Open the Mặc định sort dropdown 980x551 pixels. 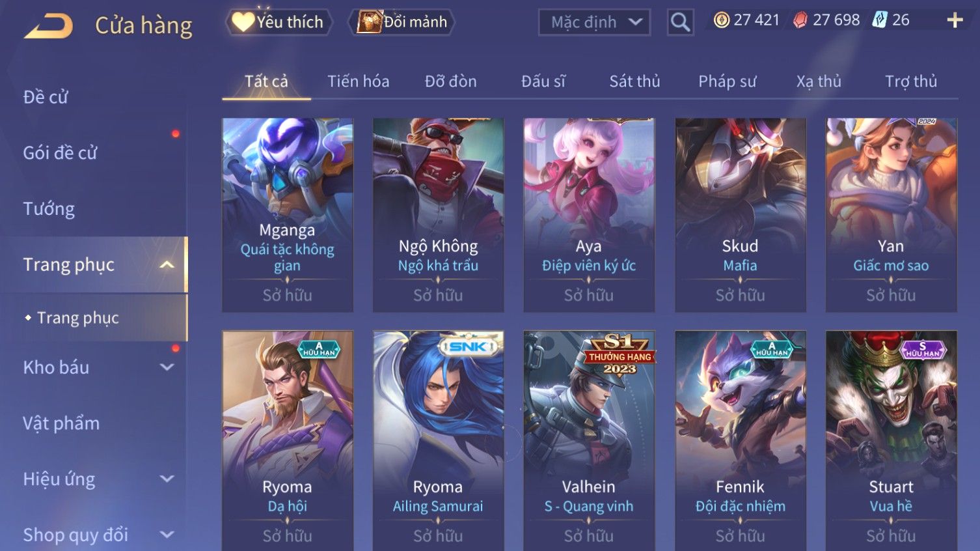coord(594,22)
